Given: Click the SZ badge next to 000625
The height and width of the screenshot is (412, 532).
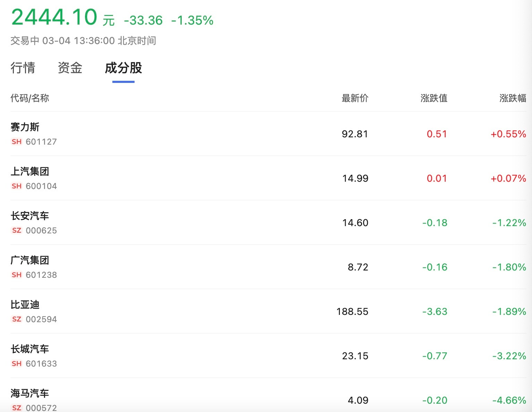Looking at the screenshot, I should coord(17,230).
